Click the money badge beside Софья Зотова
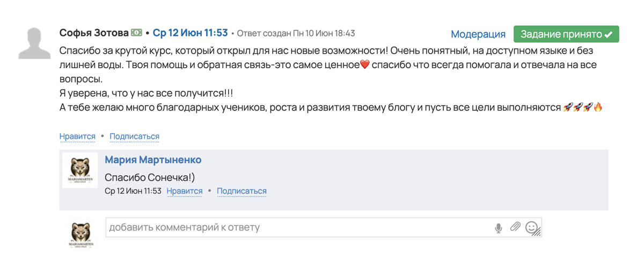The width and height of the screenshot is (644, 276). pyautogui.click(x=137, y=33)
